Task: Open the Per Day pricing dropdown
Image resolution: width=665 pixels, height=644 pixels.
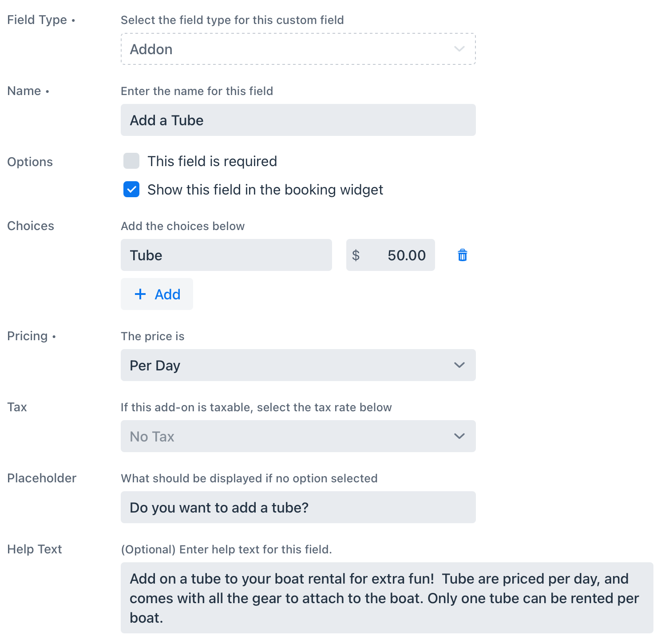Action: (298, 365)
